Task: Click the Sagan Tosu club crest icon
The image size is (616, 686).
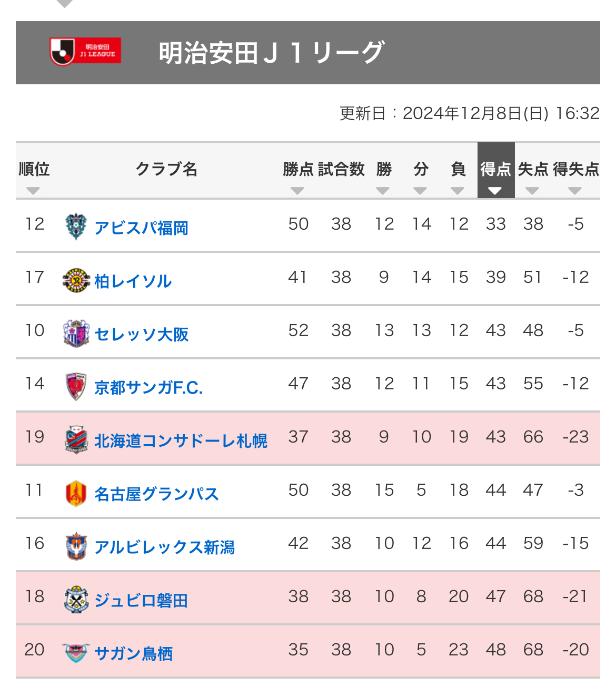Action: [76, 653]
